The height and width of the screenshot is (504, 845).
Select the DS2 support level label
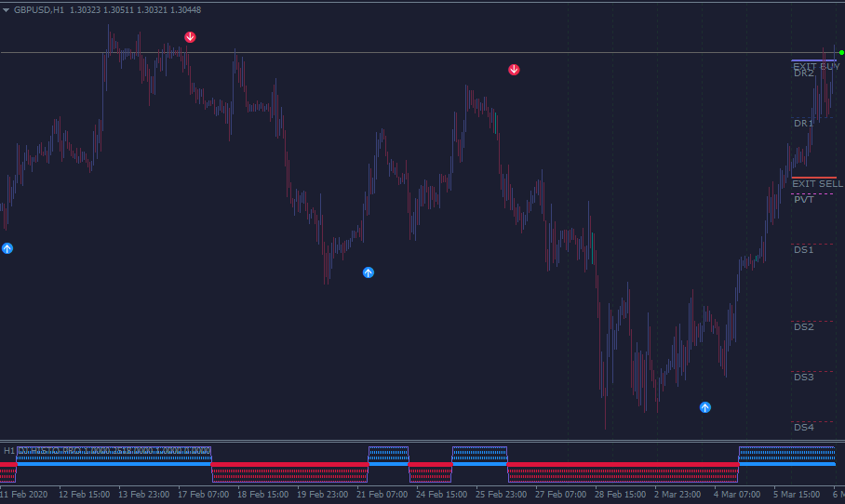coord(803,327)
